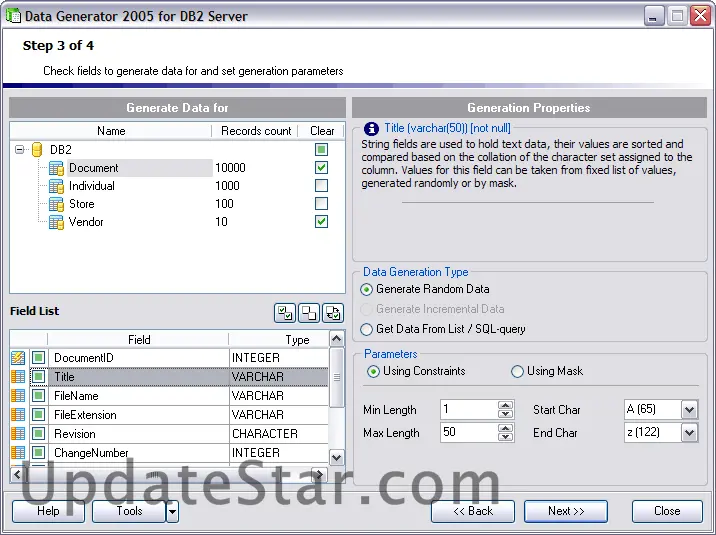
Task: Increase Max Length with up arrow
Action: pos(505,428)
